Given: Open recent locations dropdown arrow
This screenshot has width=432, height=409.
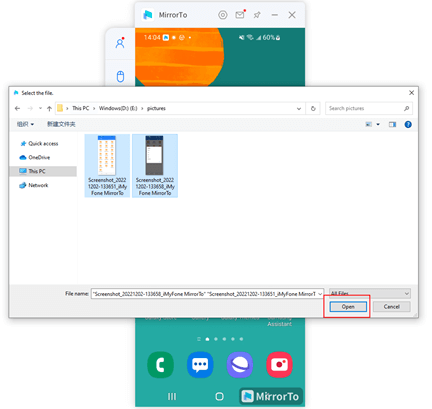Looking at the screenshot, I should pos(40,108).
